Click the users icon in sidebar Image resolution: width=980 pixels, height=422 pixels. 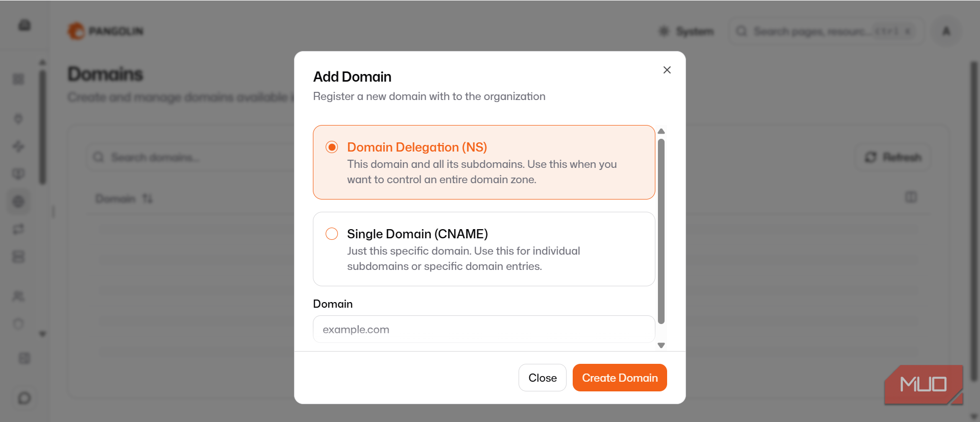tap(18, 296)
